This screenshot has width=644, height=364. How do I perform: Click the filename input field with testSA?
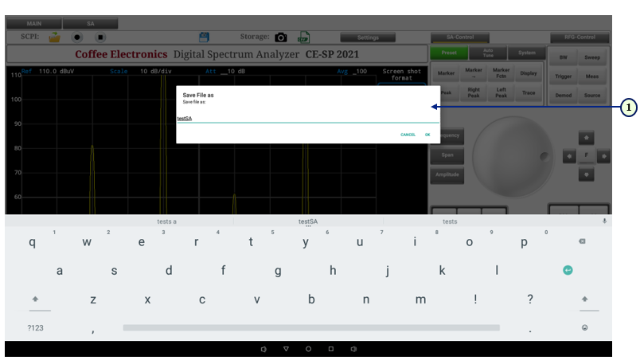click(x=306, y=118)
